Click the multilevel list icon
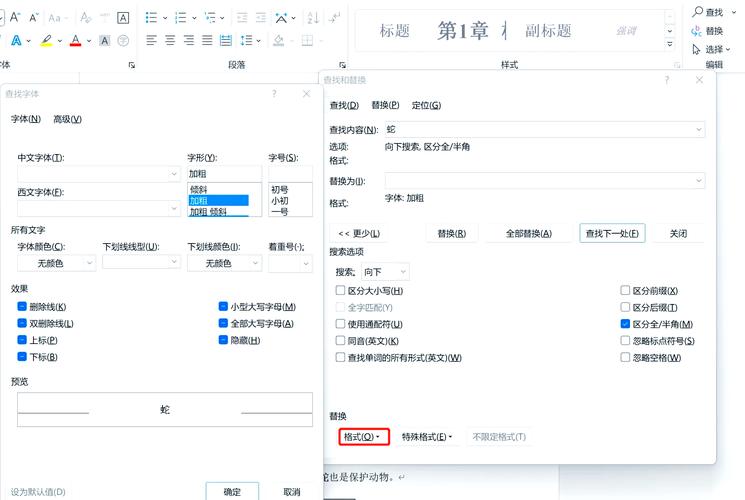 pyautogui.click(x=210, y=18)
